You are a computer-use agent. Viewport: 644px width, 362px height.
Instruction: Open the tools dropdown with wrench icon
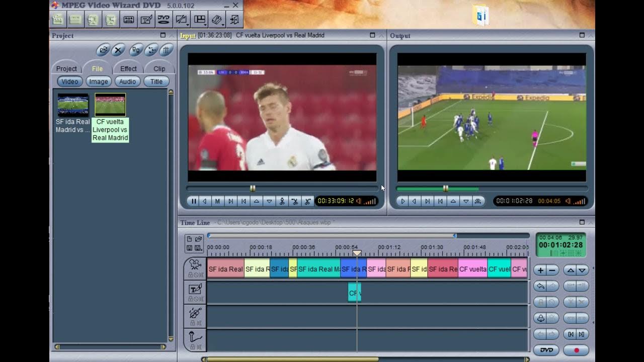(181, 20)
